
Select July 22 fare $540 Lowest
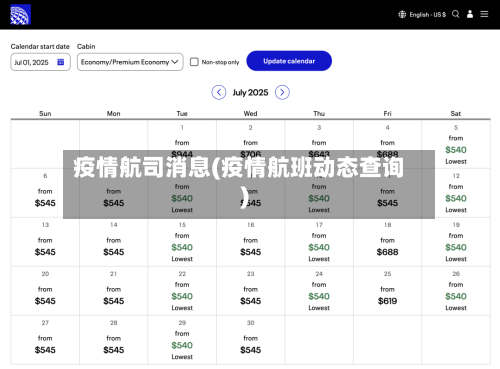(182, 291)
